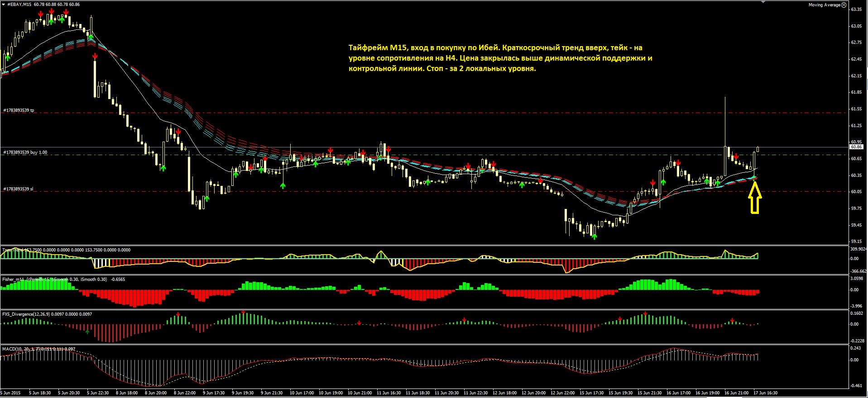Click the 12 Jun 18:00 time label
This screenshot has height=398, width=868.
(504, 393)
